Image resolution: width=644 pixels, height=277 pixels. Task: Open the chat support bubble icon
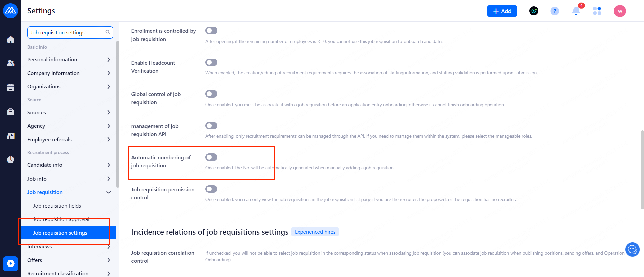632,249
